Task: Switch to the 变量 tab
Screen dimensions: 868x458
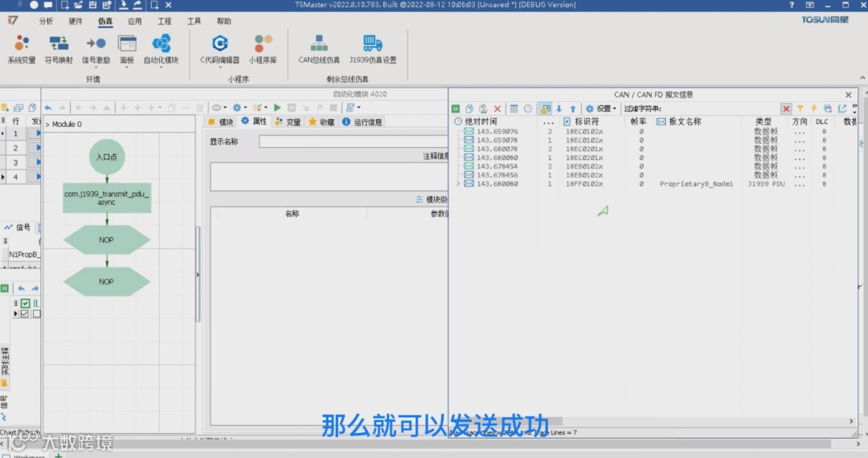Action: pyautogui.click(x=288, y=121)
